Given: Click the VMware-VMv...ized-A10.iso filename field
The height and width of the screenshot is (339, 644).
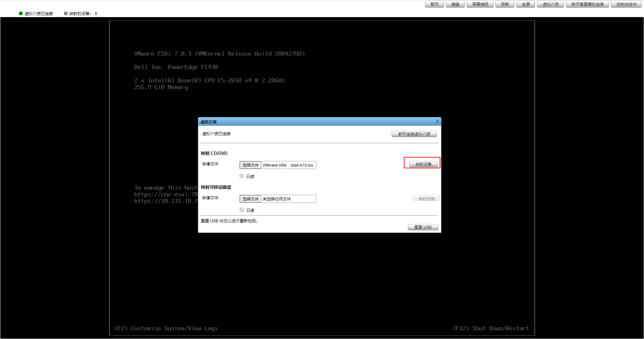Looking at the screenshot, I should 288,165.
